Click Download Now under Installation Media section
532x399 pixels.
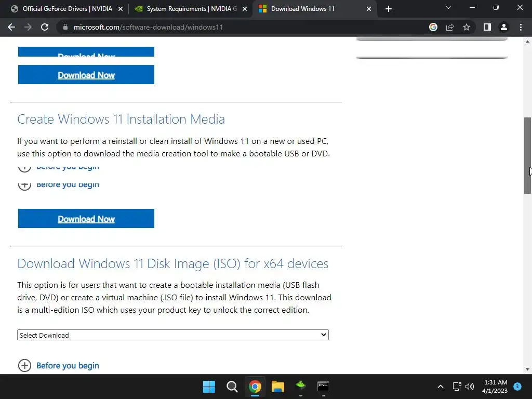tap(86, 219)
